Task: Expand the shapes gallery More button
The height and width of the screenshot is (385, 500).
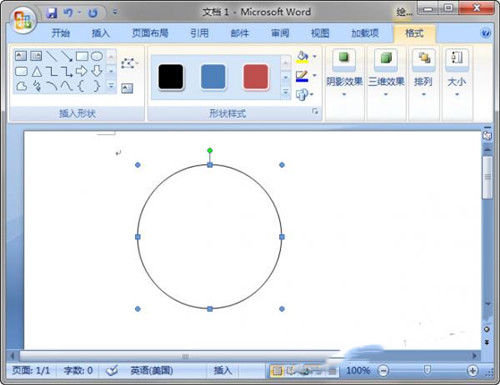Action: point(111,86)
